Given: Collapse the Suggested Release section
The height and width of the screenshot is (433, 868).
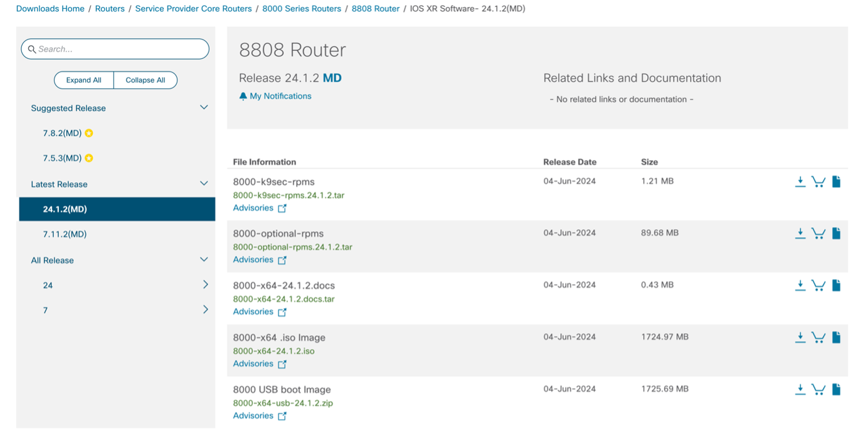Looking at the screenshot, I should pos(203,107).
